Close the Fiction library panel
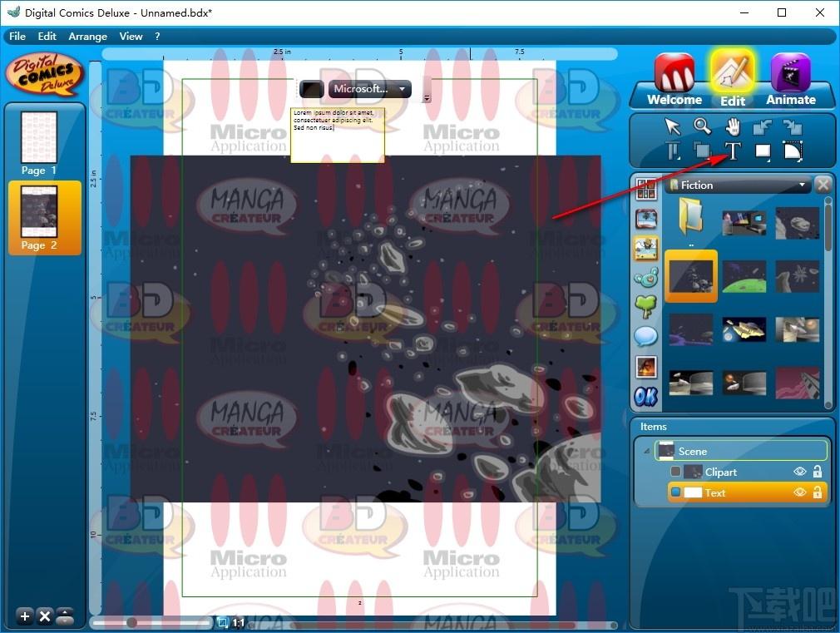 pos(823,185)
